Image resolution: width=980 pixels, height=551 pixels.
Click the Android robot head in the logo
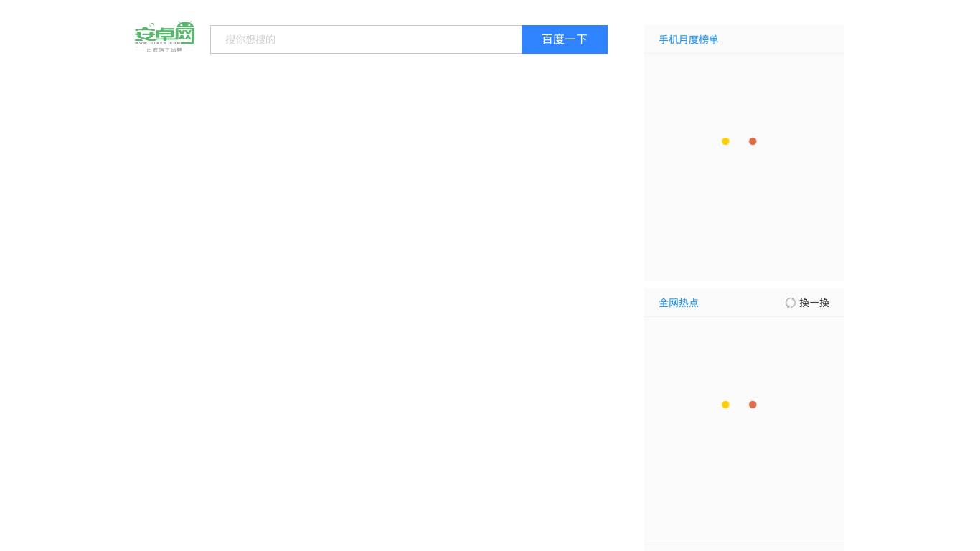click(185, 29)
